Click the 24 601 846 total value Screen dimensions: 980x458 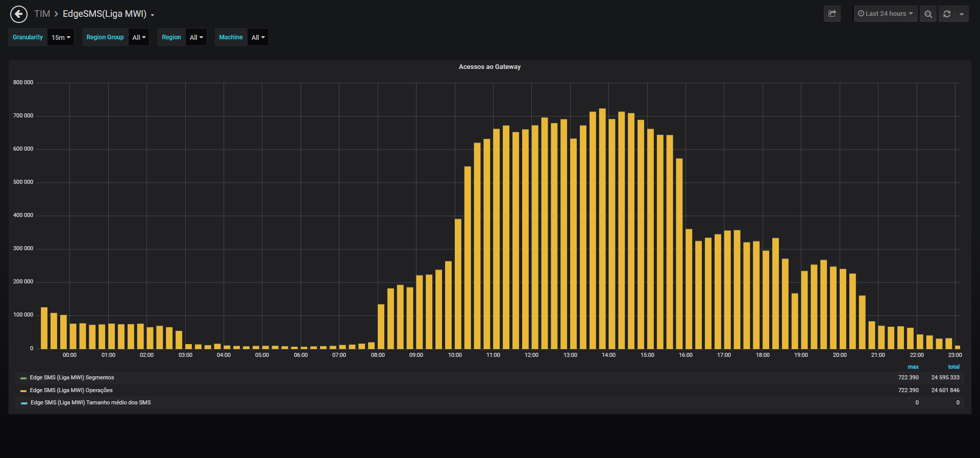[x=945, y=391]
